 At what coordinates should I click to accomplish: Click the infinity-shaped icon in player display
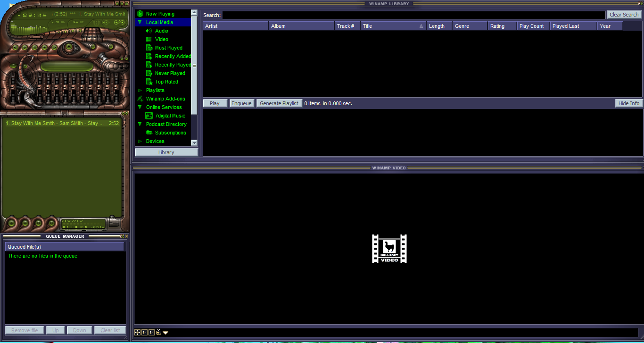(119, 22)
